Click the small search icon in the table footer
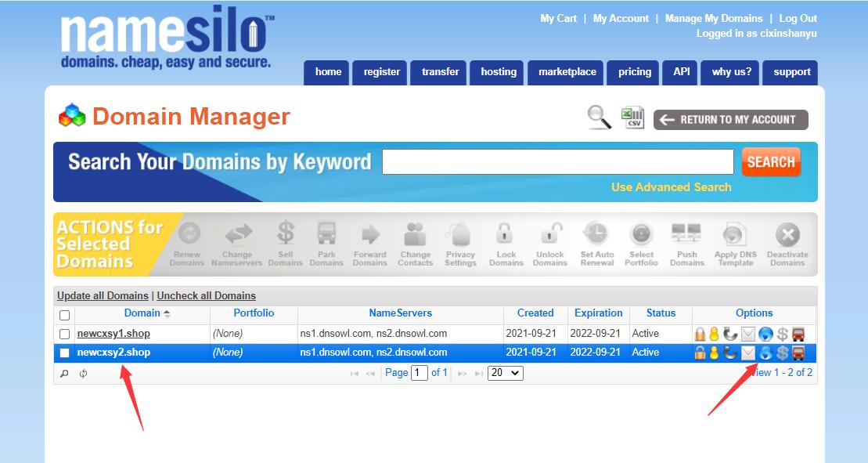868x463 pixels. coord(64,373)
